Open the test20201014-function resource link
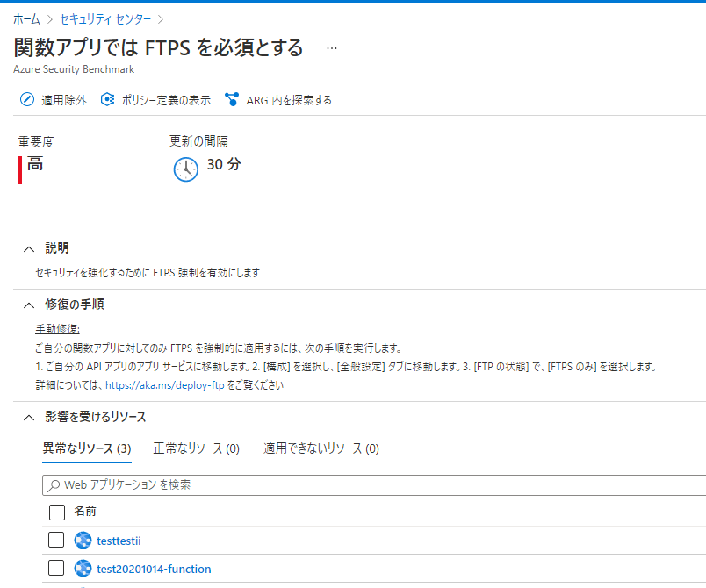 [x=154, y=569]
